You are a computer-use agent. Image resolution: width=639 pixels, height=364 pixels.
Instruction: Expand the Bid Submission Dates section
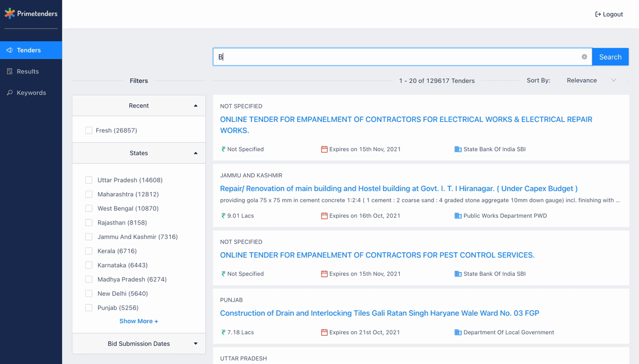195,344
